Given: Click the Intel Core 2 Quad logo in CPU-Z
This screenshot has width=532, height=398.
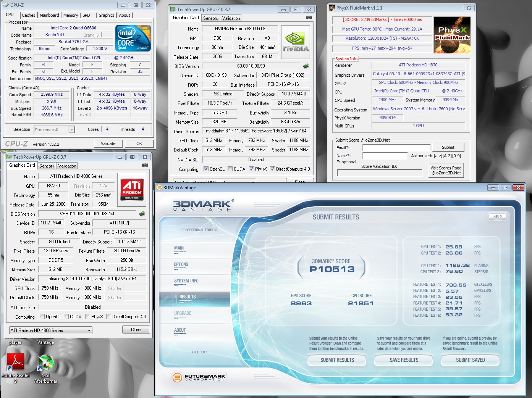Looking at the screenshot, I should click(x=133, y=38).
